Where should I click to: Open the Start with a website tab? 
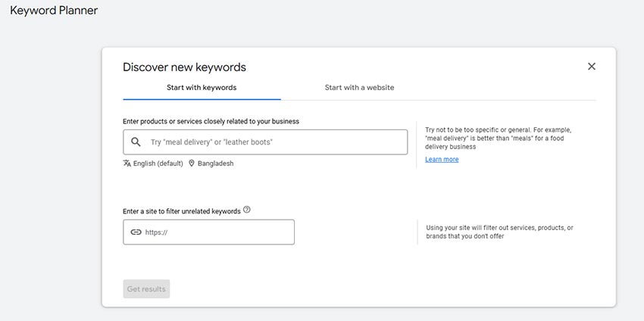click(359, 87)
